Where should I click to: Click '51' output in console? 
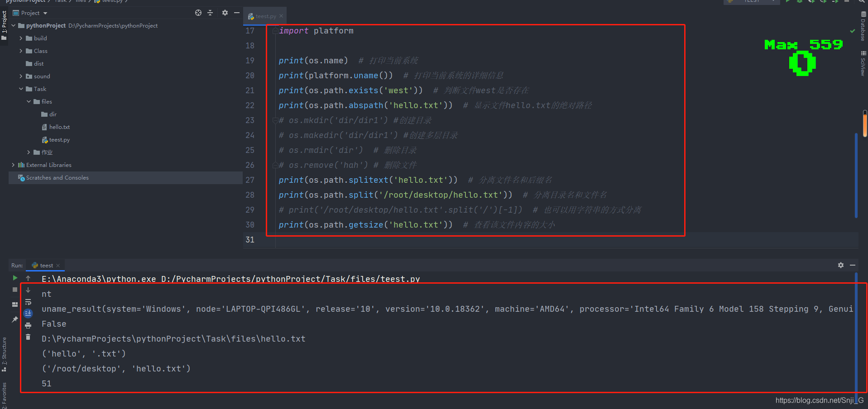pos(47,384)
